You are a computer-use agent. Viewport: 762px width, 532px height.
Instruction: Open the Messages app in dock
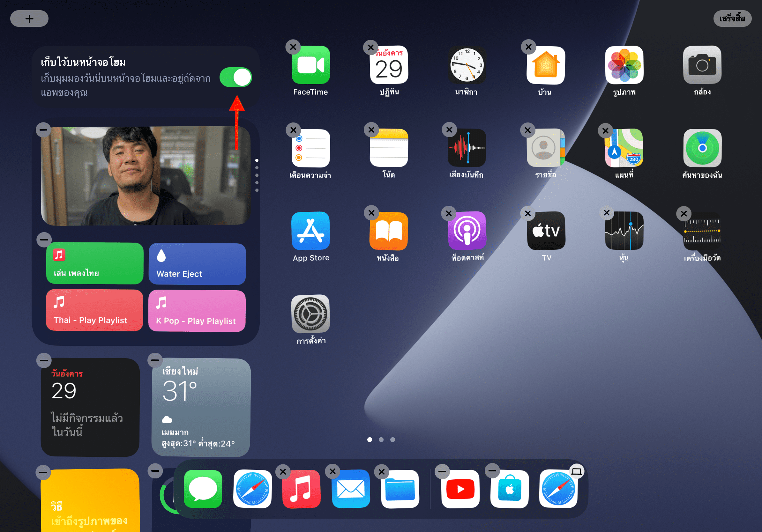203,489
